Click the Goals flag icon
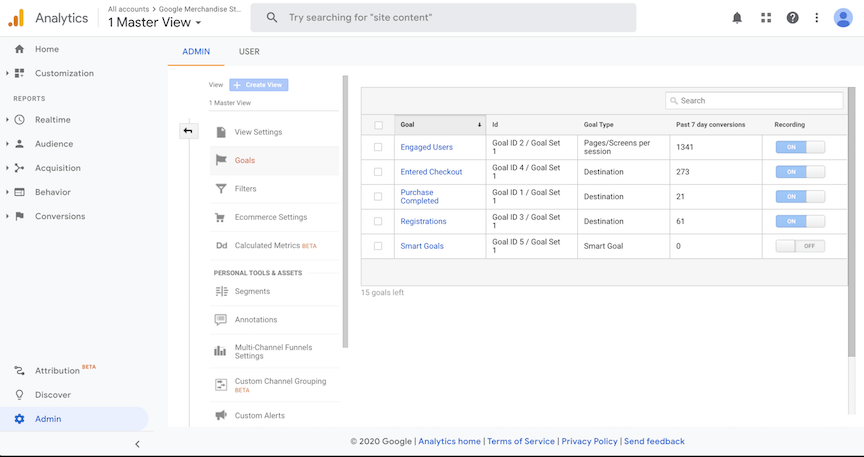 [221, 160]
